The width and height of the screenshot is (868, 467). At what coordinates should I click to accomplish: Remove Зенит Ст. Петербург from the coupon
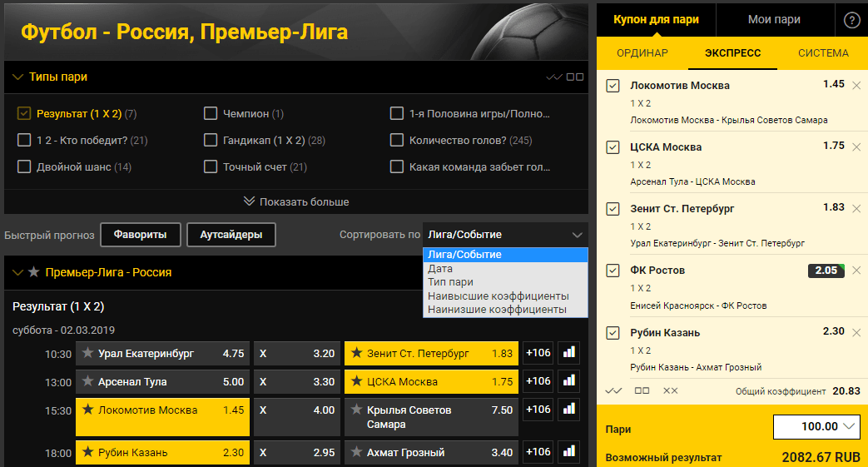pyautogui.click(x=856, y=208)
